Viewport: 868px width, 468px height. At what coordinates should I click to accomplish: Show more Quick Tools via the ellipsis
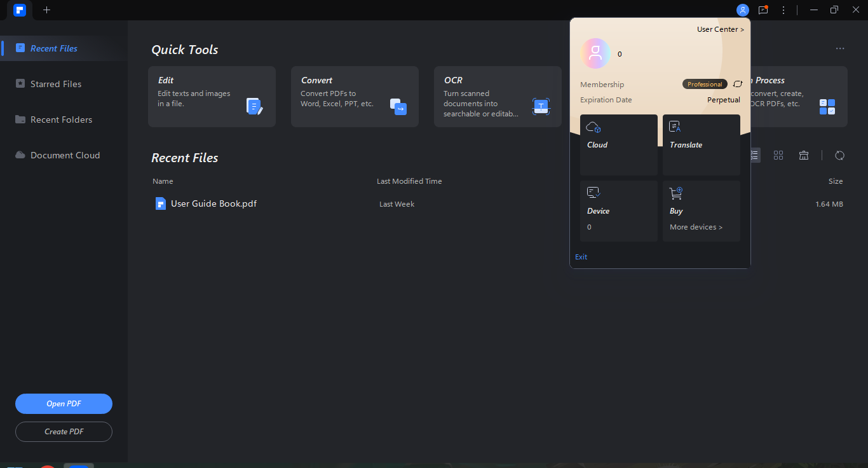pyautogui.click(x=840, y=49)
